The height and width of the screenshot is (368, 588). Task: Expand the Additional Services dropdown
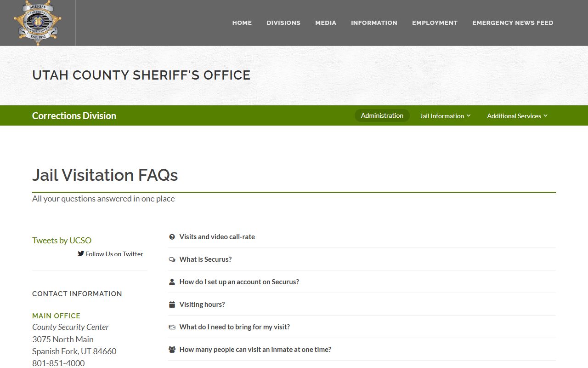click(x=517, y=116)
